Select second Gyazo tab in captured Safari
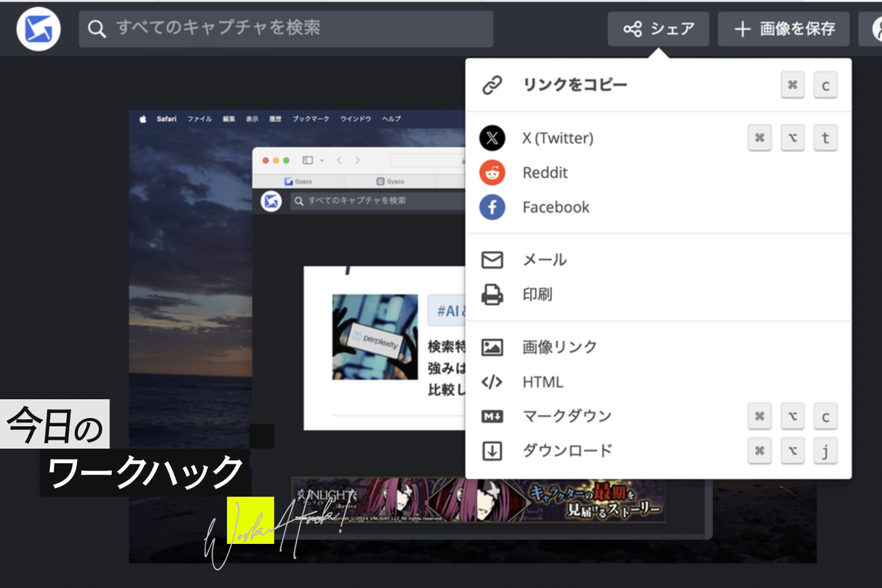 [x=390, y=181]
